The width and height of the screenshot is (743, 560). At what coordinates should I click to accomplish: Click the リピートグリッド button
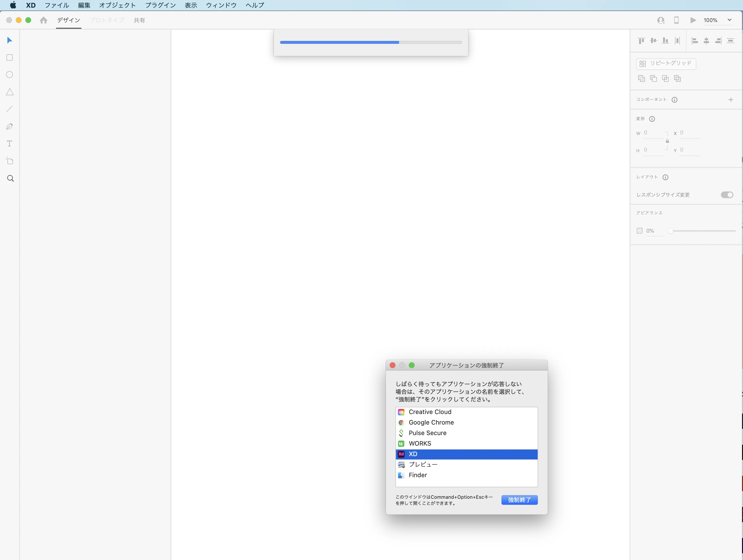tap(666, 63)
